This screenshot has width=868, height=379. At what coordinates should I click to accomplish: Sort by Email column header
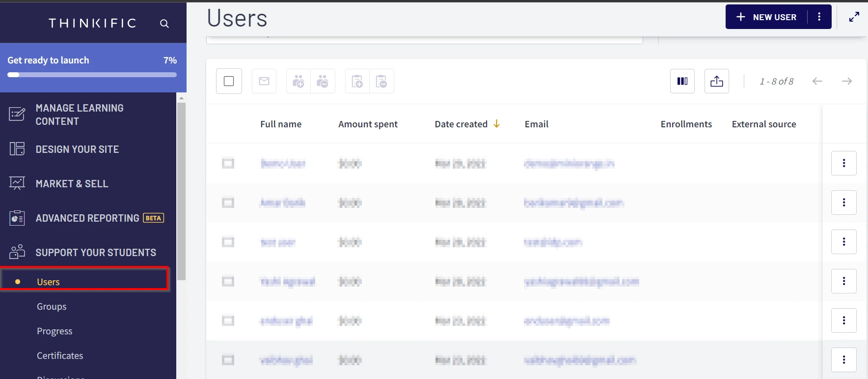[x=537, y=124]
